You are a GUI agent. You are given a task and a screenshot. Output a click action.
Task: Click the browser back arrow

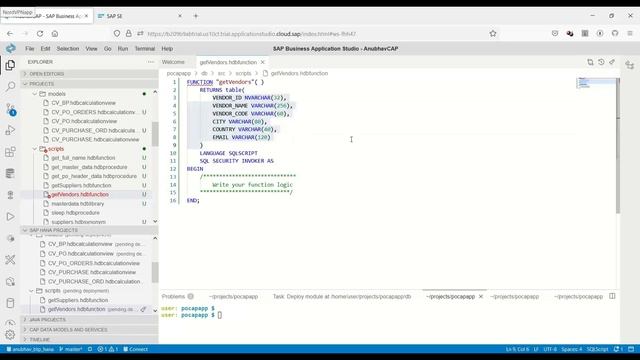(10, 33)
